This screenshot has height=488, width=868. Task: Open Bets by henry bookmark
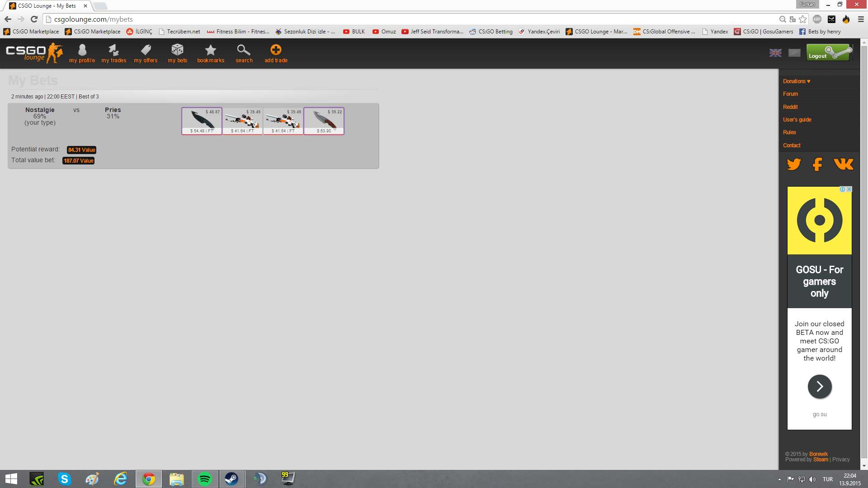coord(820,32)
